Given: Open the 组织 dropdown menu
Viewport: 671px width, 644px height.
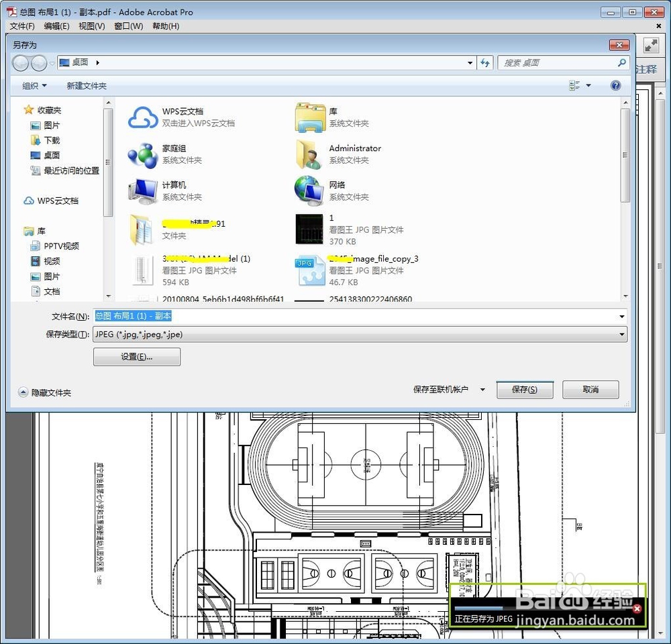Looking at the screenshot, I should 34,86.
